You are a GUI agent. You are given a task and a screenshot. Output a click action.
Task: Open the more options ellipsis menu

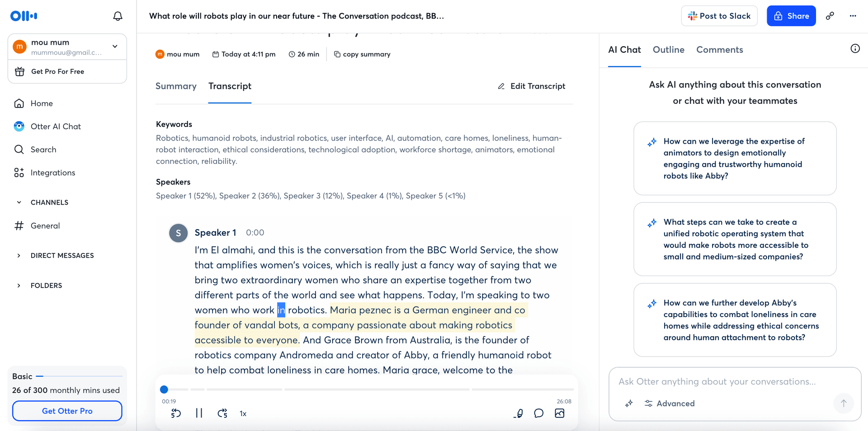(x=853, y=16)
